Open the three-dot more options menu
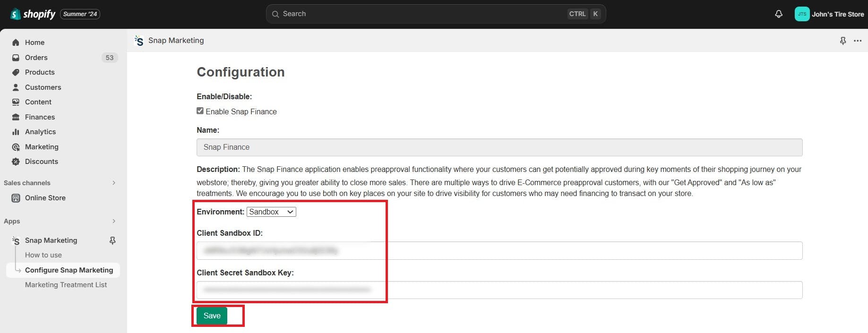This screenshot has height=333, width=868. [x=858, y=41]
